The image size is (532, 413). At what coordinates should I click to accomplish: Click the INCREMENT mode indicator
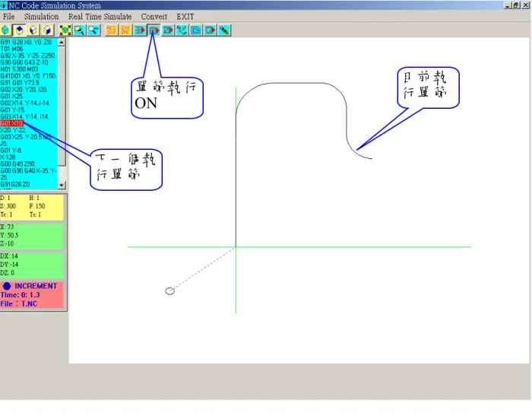click(x=30, y=286)
